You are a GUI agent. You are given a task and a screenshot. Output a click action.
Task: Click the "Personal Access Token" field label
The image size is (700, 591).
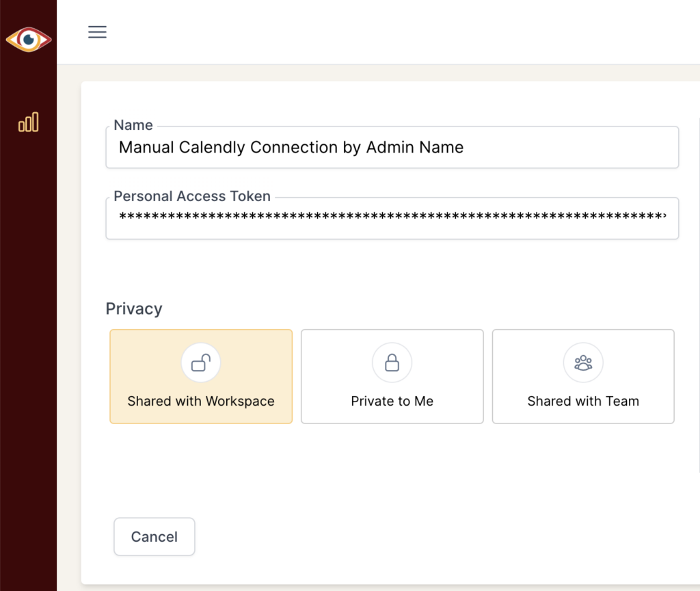[x=192, y=196]
